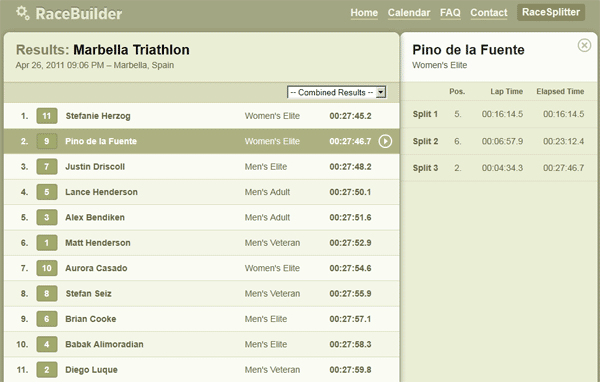Click bib number 10 badge
Image resolution: width=600 pixels, height=382 pixels.
point(47,268)
